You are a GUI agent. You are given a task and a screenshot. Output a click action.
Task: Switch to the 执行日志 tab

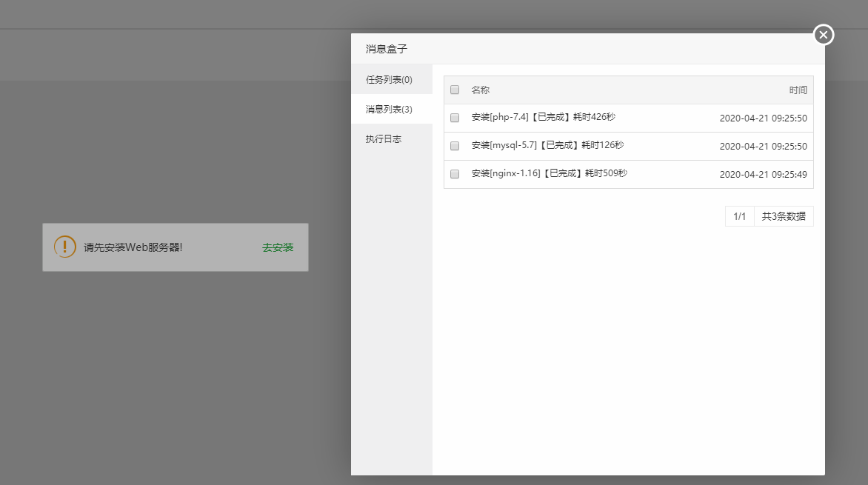[382, 138]
